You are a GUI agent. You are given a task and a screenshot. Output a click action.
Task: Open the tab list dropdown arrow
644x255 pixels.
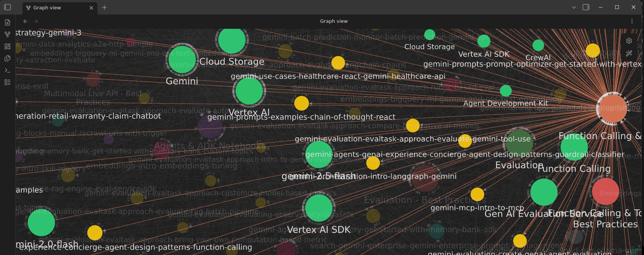(574, 7)
